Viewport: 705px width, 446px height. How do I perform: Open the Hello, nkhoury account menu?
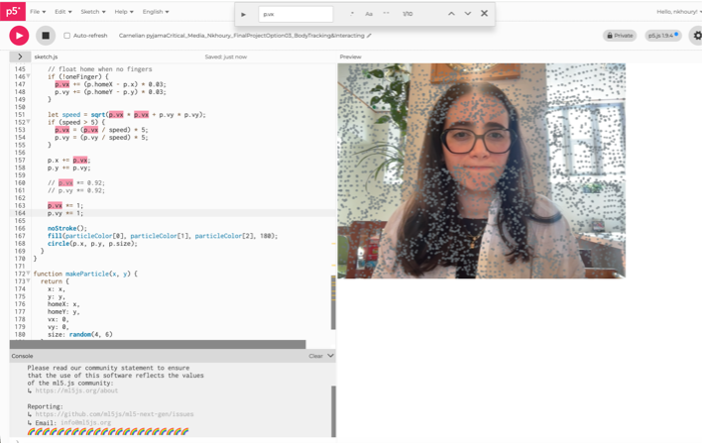(x=678, y=12)
